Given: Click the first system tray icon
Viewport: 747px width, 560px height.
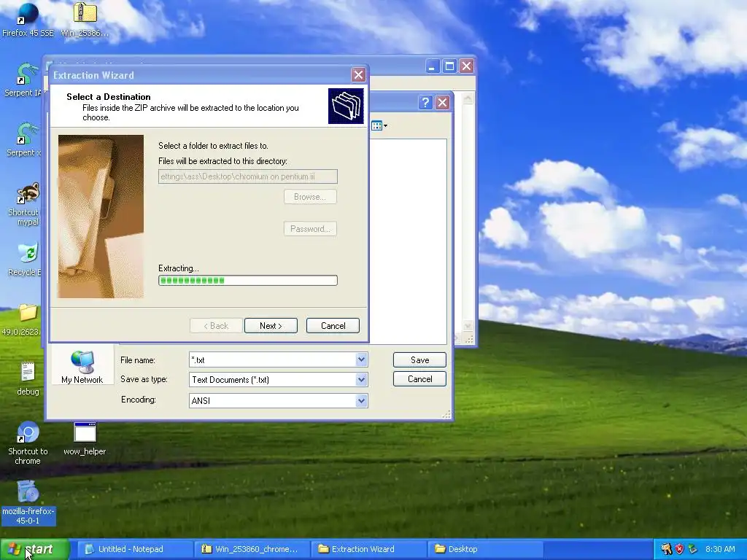Looking at the screenshot, I should (666, 549).
